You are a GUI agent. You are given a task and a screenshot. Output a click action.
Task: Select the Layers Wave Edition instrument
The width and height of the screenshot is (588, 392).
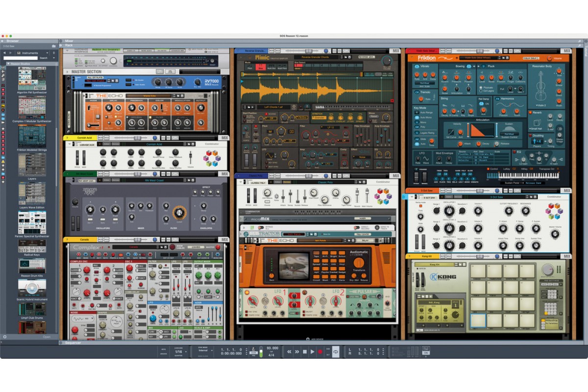(x=32, y=193)
